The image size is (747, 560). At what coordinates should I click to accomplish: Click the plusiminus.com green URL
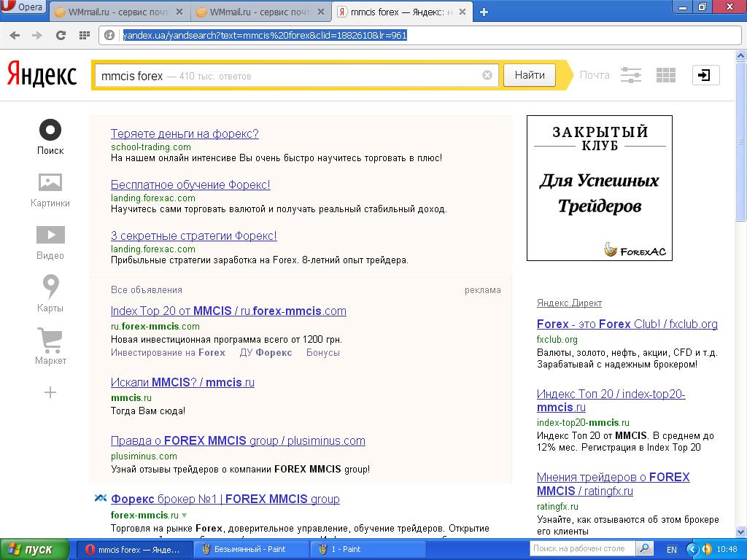click(x=144, y=456)
